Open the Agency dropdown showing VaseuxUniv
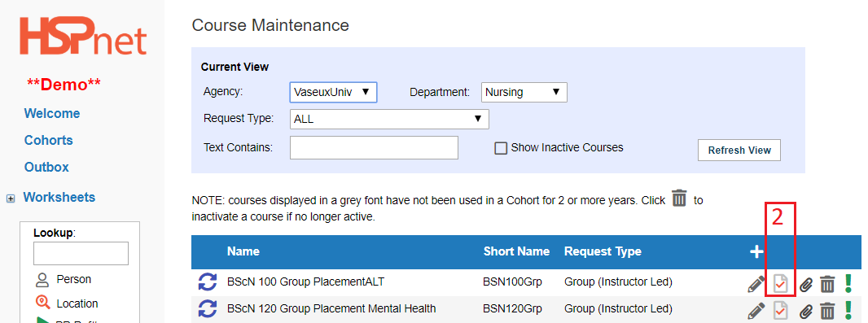 (333, 93)
